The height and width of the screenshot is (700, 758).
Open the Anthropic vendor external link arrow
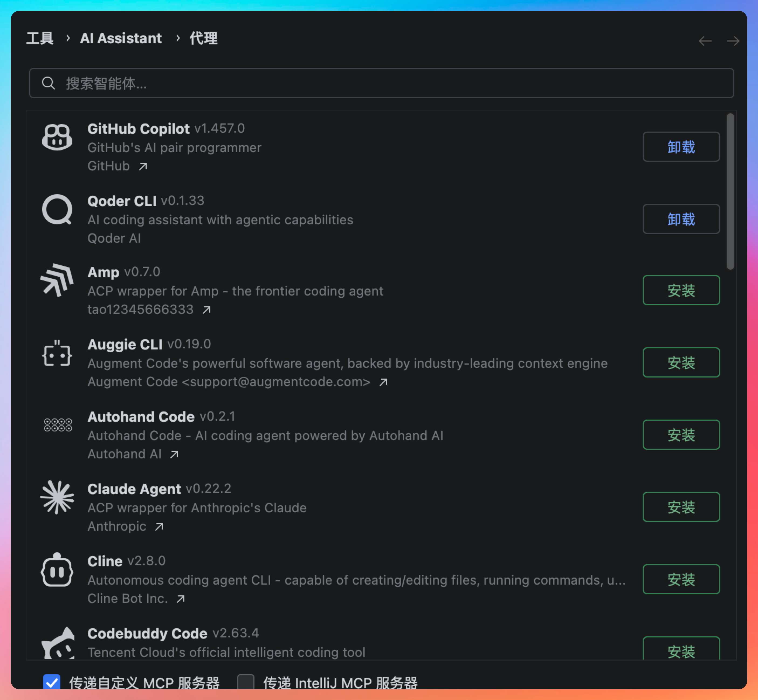(159, 527)
